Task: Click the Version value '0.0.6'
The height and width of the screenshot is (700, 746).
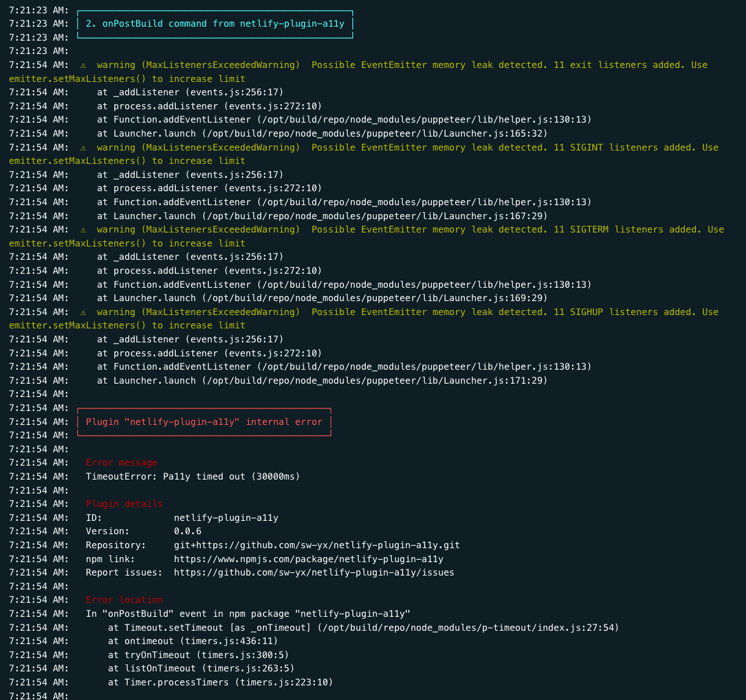Action: (x=187, y=531)
